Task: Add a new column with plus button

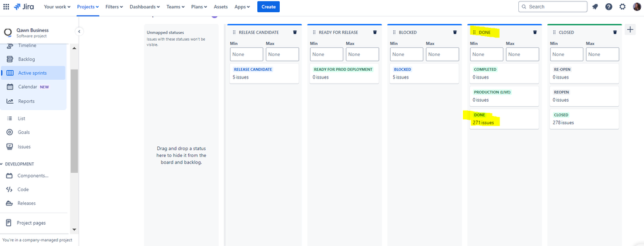Action: (630, 30)
